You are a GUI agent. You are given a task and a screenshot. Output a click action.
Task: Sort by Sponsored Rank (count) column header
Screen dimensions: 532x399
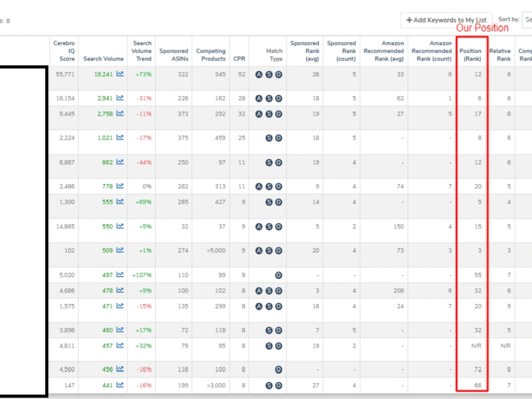pos(342,51)
